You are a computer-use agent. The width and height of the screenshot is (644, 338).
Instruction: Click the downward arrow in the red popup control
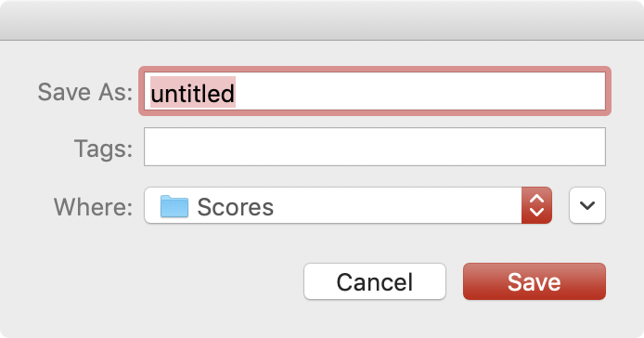pyautogui.click(x=536, y=212)
